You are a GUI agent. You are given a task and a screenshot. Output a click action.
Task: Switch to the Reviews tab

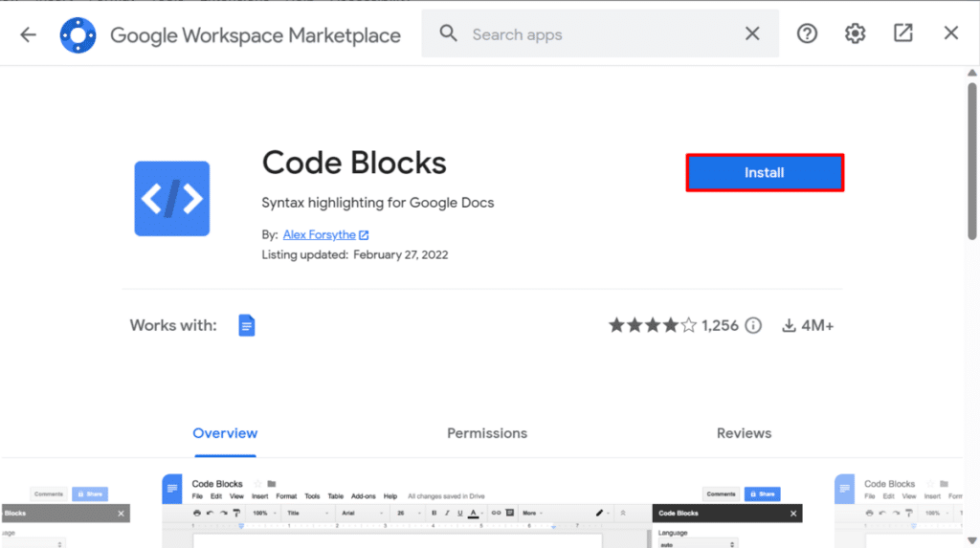coord(744,433)
